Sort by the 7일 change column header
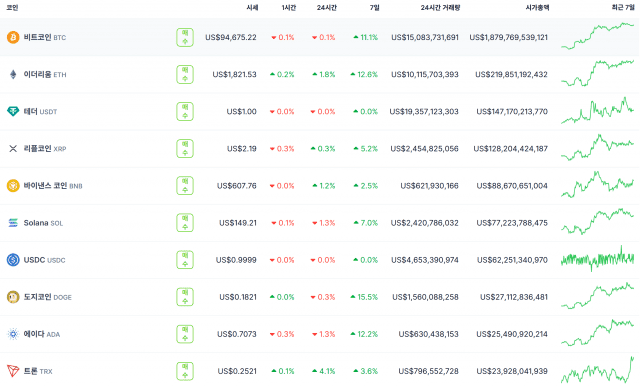This screenshot has width=640, height=387. coord(374,7)
